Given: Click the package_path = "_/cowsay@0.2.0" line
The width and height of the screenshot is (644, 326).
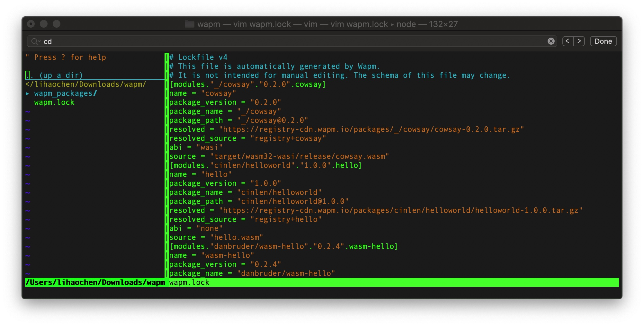Looking at the screenshot, I should (x=239, y=120).
